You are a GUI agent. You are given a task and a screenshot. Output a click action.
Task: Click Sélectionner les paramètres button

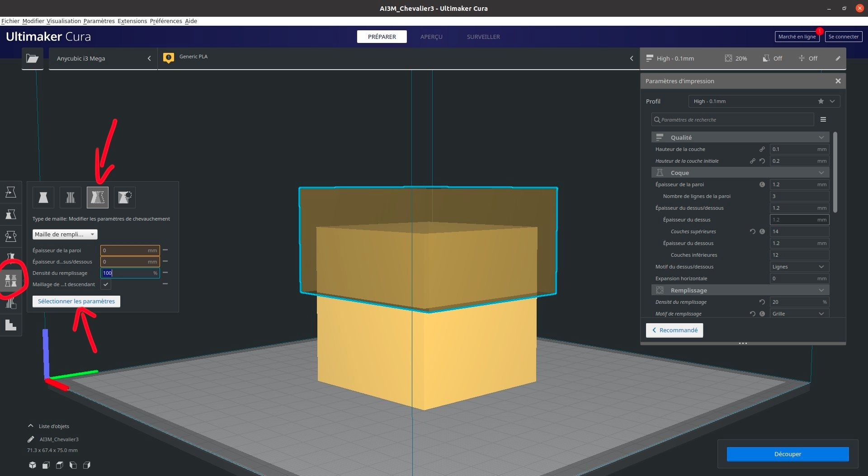coord(76,301)
